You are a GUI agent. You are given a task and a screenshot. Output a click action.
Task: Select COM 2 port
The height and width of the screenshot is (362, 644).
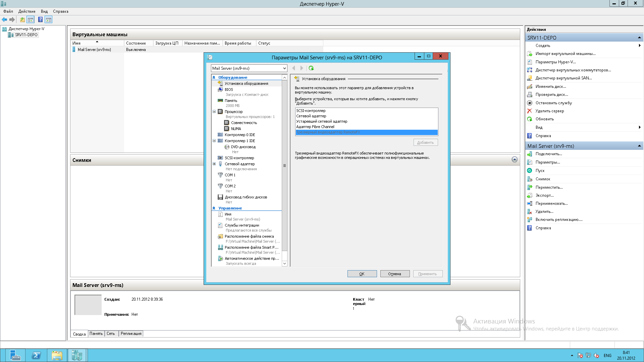pos(230,186)
